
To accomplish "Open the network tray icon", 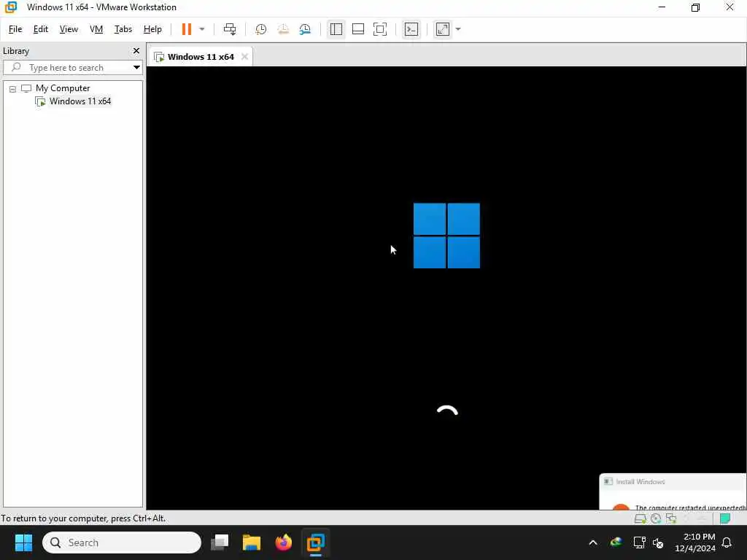I will click(639, 542).
